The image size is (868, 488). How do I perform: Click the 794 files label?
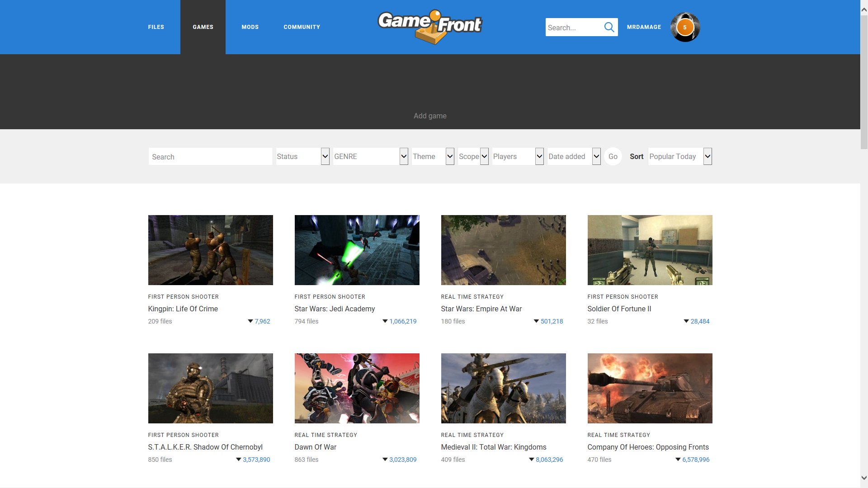pos(307,321)
